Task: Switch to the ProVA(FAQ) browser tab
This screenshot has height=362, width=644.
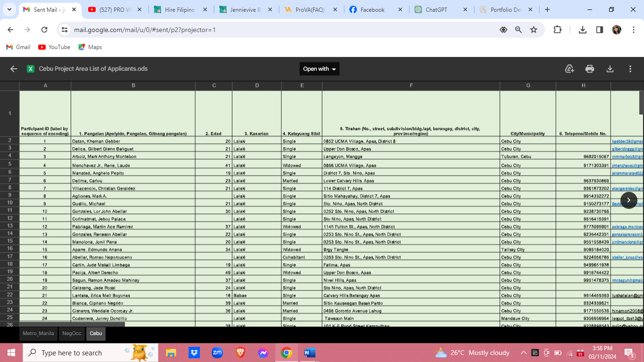Action: (310, 9)
